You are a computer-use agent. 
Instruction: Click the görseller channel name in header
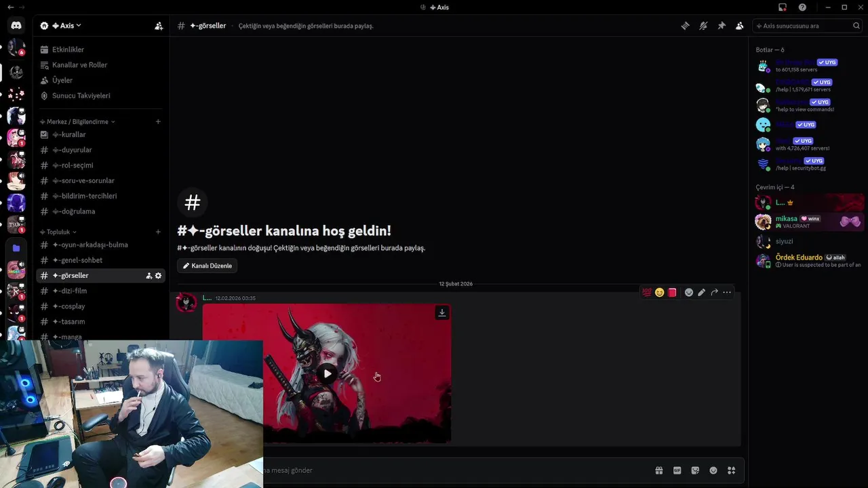pos(208,26)
